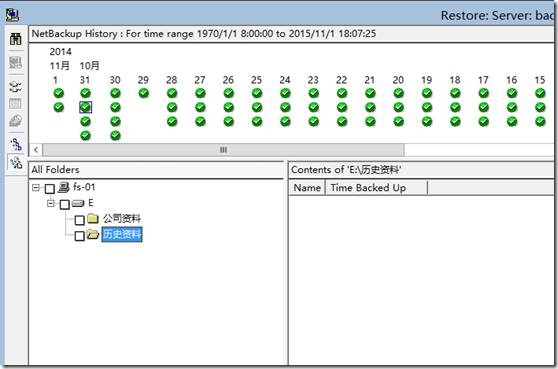Viewport: 558px width, 369px height.
Task: Select the top backup checkmark under date 16
Action: coord(512,93)
